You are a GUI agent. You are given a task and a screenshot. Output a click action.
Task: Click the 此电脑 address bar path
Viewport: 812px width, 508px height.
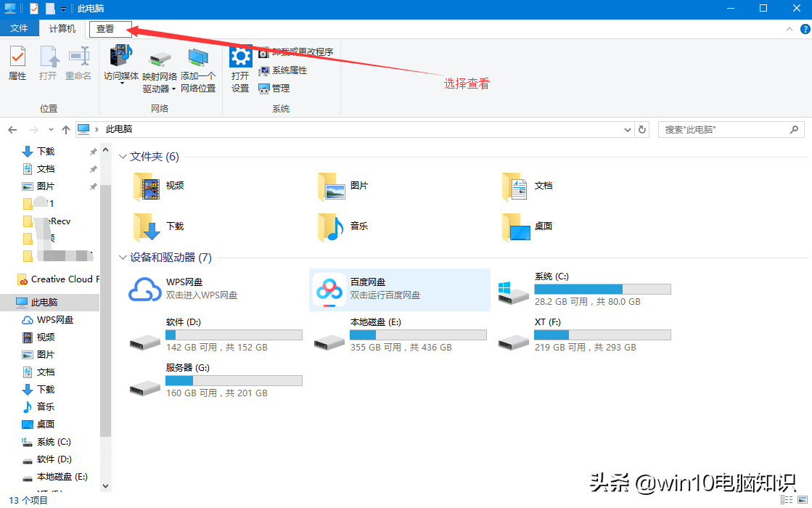pyautogui.click(x=119, y=129)
